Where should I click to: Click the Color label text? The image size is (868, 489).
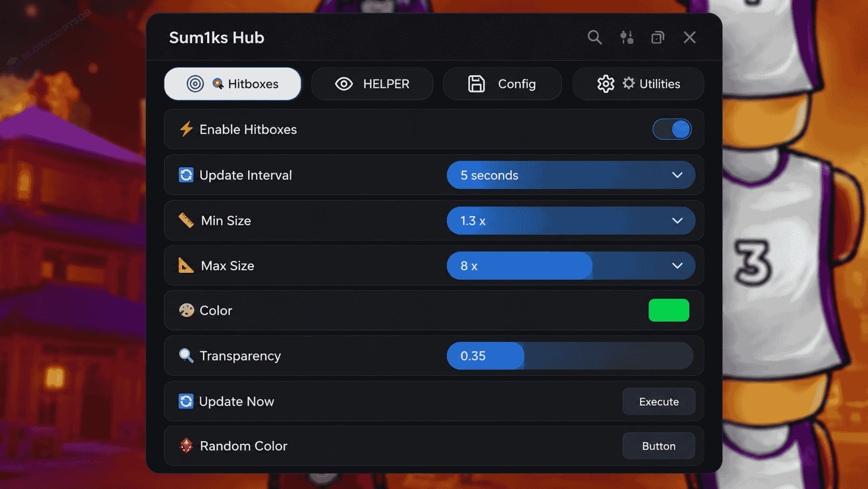click(x=216, y=310)
